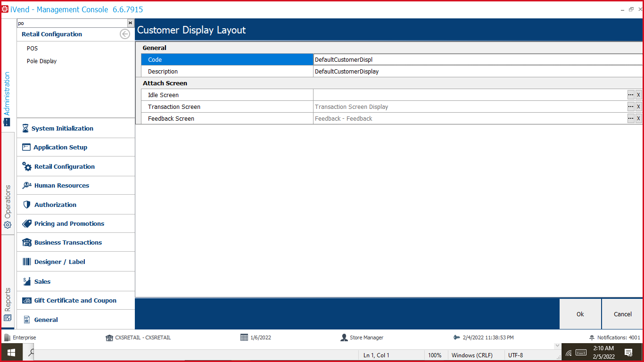The width and height of the screenshot is (644, 362).
Task: Open the Windows Start menu
Action: [x=11, y=352]
